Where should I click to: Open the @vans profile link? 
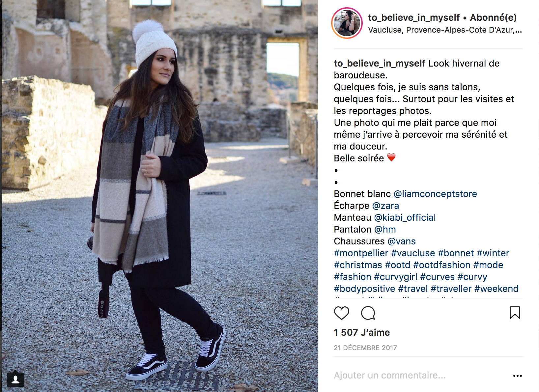point(402,241)
